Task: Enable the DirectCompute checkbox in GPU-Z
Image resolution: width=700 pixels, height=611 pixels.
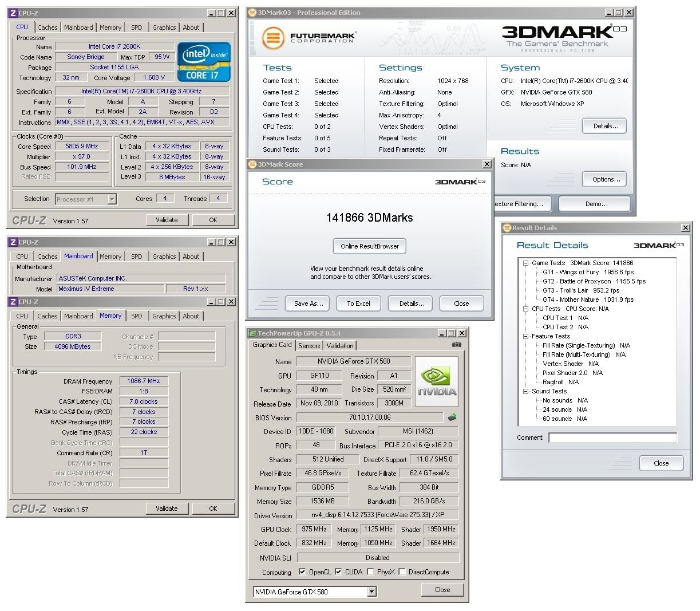Action: point(402,572)
